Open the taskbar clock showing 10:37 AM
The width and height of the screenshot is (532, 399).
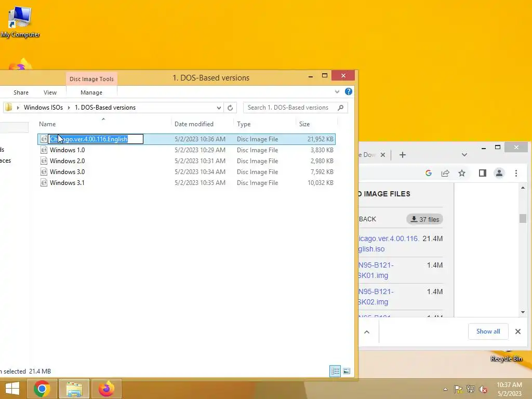[x=509, y=389]
